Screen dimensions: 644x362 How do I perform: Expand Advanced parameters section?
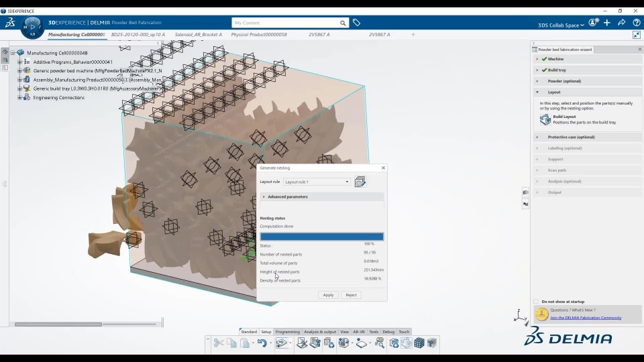[264, 197]
